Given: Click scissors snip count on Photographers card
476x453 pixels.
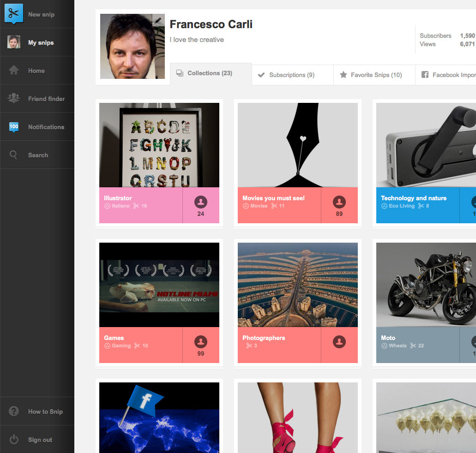Looking at the screenshot, I should pos(251,346).
